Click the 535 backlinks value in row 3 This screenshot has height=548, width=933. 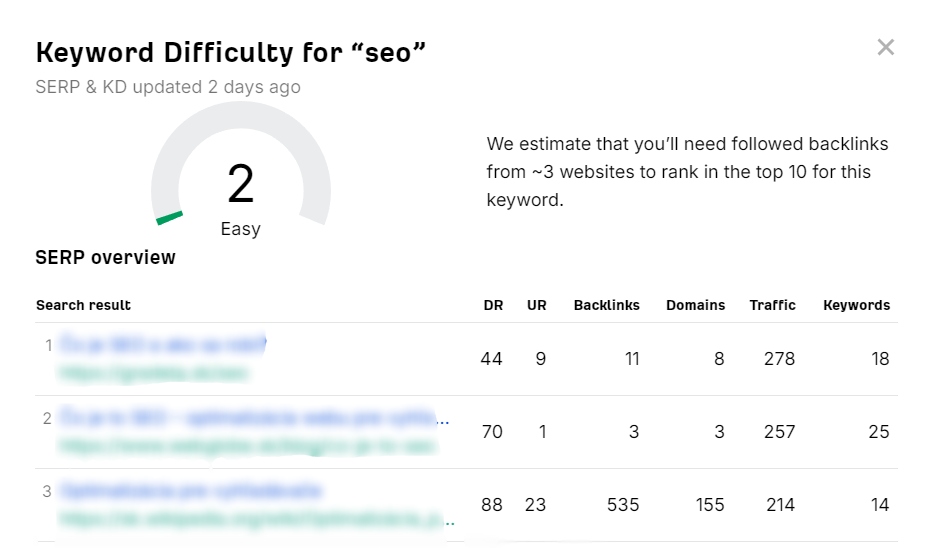pyautogui.click(x=623, y=505)
